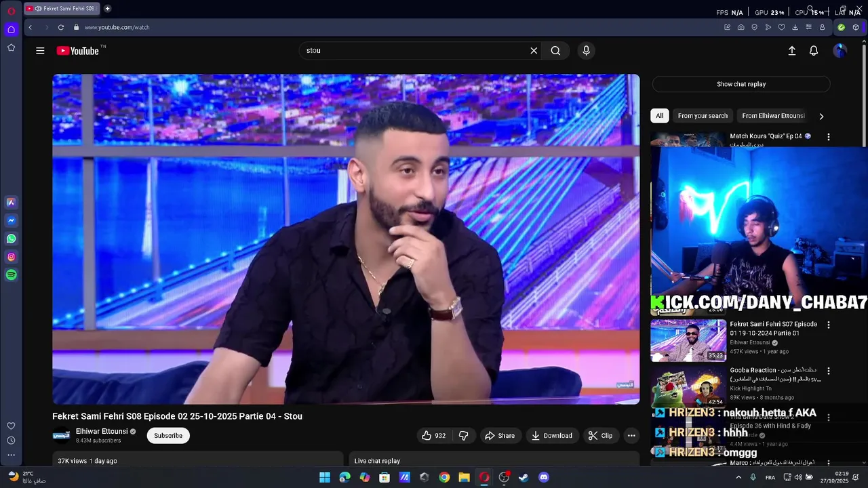Subscribe to Elhiwar Ettounsi channel
Viewport: 868px width, 488px height.
click(x=168, y=435)
